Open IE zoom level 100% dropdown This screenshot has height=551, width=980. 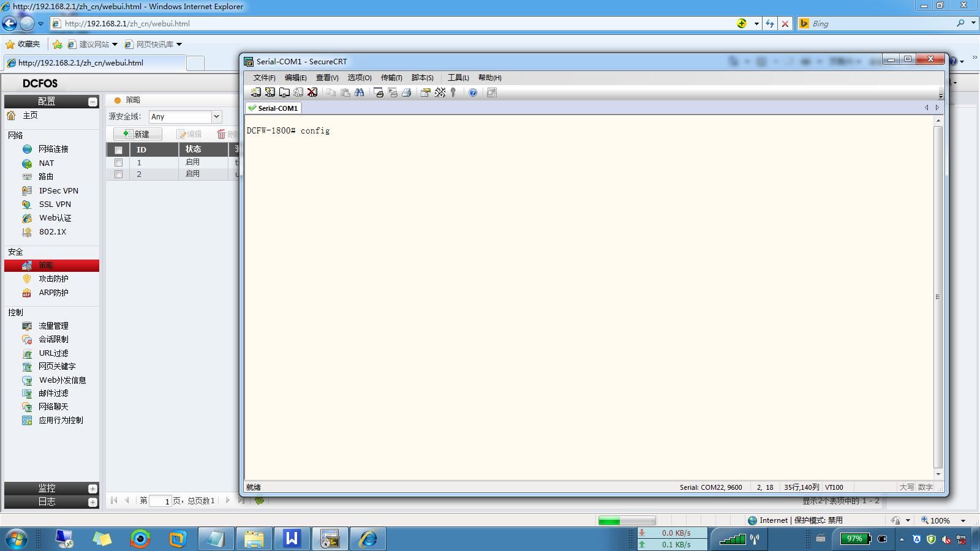click(x=963, y=520)
